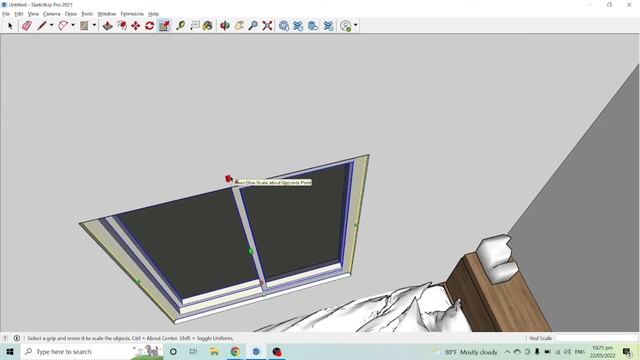The width and height of the screenshot is (640, 360).
Task: Open Google Chrome from the taskbar
Action: click(235, 351)
